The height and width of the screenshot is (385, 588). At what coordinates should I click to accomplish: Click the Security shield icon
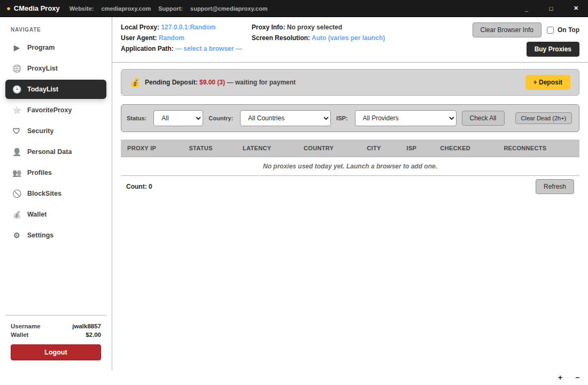(x=17, y=131)
